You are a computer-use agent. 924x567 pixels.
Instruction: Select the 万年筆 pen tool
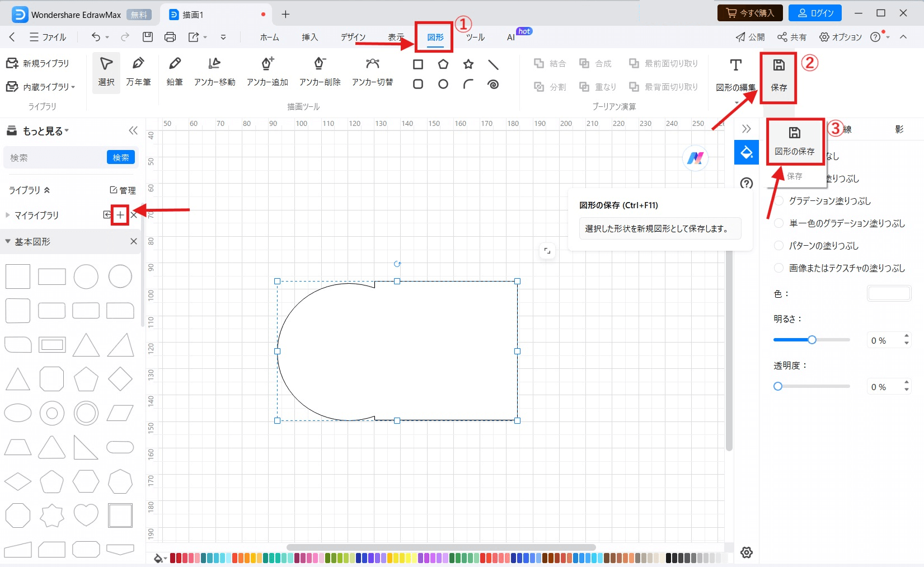138,72
